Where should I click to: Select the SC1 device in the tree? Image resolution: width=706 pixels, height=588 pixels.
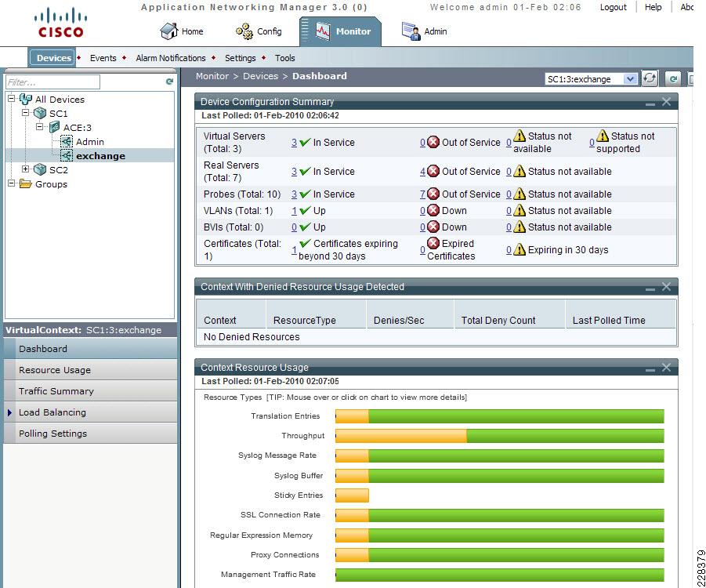point(58,113)
